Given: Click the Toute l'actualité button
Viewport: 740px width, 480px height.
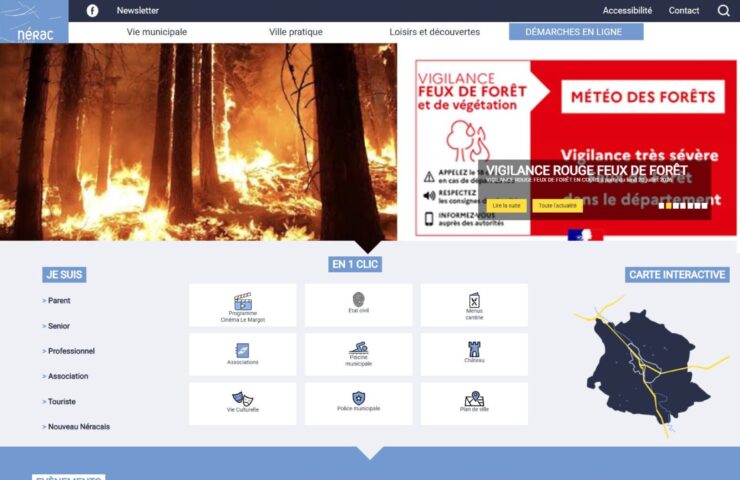Looking at the screenshot, I should 557,206.
